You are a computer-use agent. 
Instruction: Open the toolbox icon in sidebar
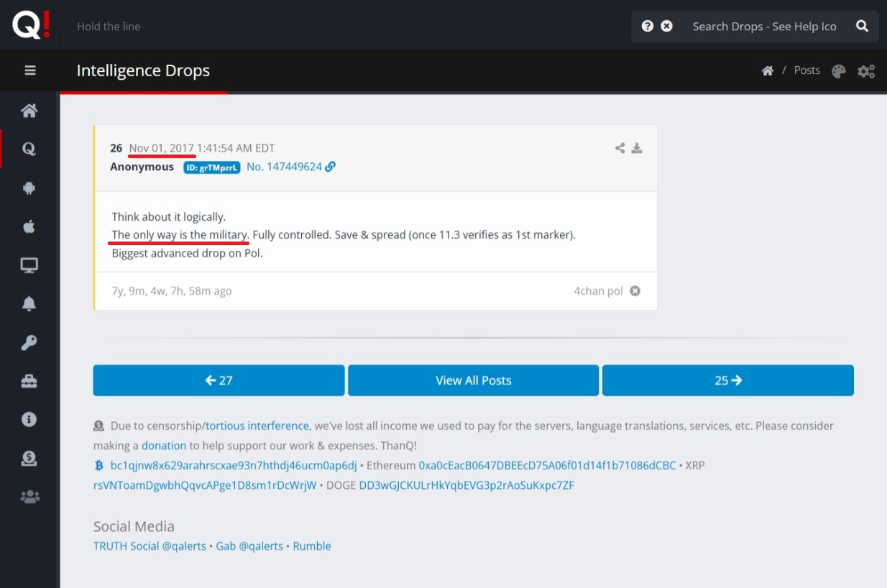pyautogui.click(x=29, y=381)
